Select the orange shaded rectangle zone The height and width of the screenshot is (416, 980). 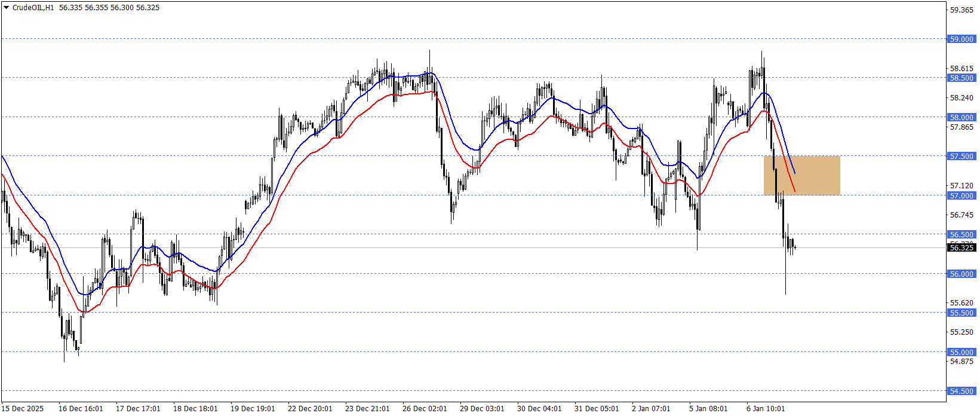(801, 176)
